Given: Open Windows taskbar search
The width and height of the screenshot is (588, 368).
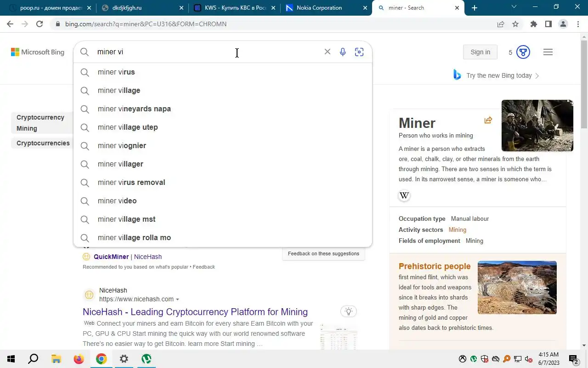Looking at the screenshot, I should coord(33,359).
